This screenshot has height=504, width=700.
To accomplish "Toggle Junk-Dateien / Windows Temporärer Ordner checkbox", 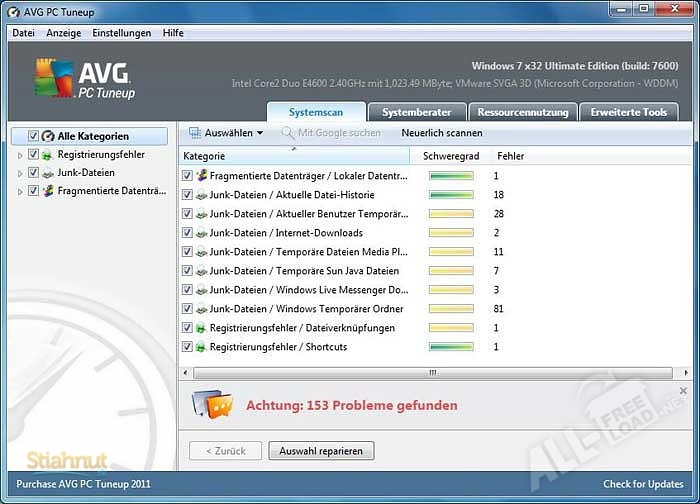I will coord(187,309).
